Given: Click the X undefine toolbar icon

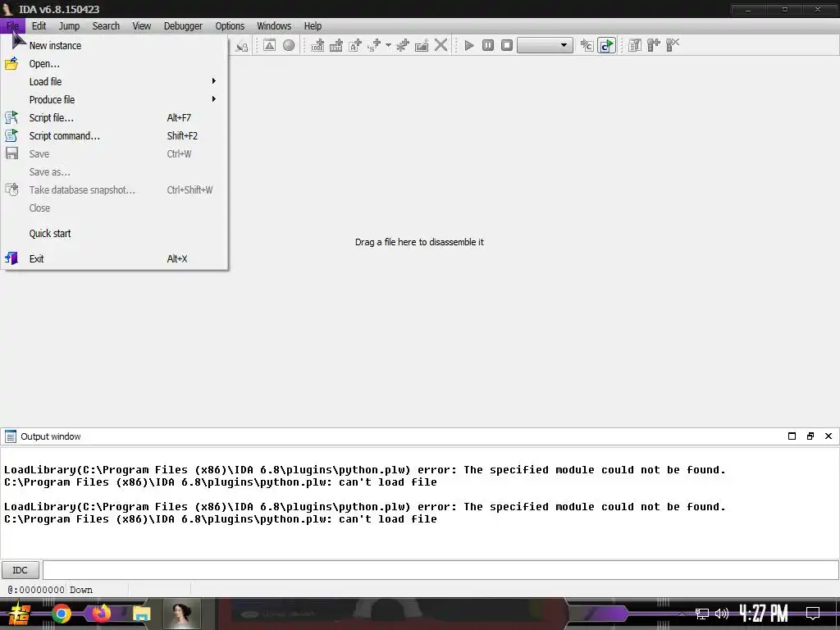Looking at the screenshot, I should (x=441, y=46).
